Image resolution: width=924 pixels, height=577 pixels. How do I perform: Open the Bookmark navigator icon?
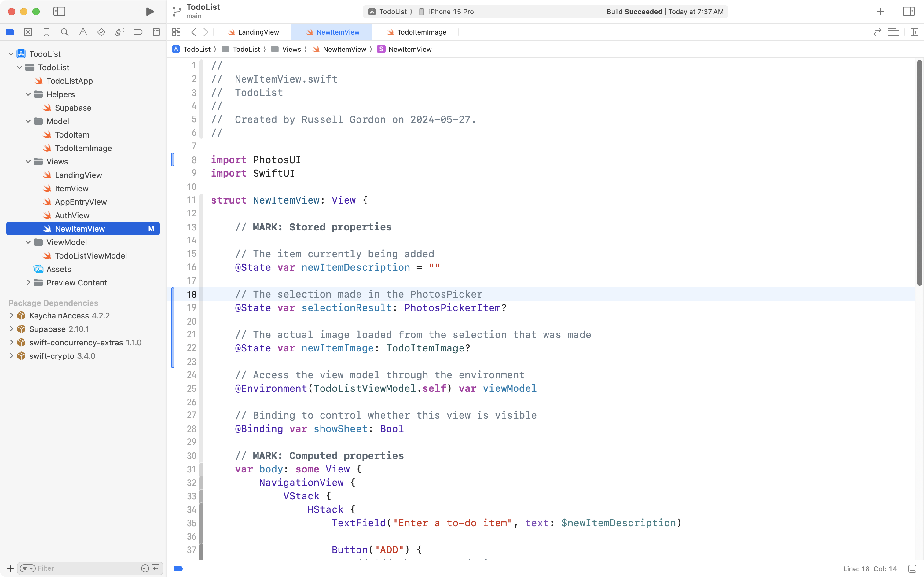click(46, 32)
